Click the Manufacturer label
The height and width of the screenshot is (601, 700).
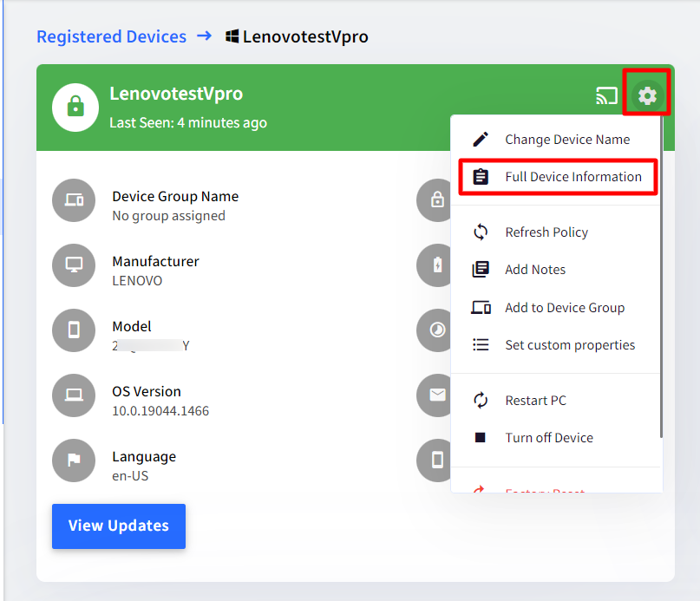(156, 261)
